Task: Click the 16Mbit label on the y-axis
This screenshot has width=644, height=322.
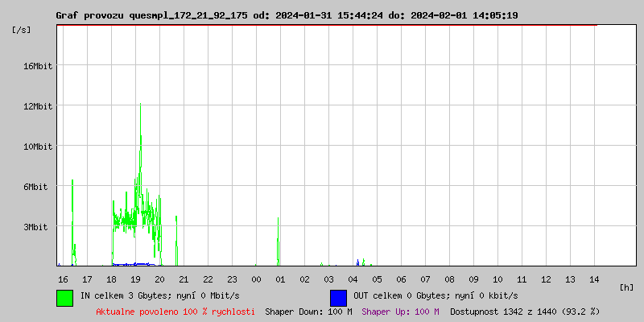Action: coord(38,66)
